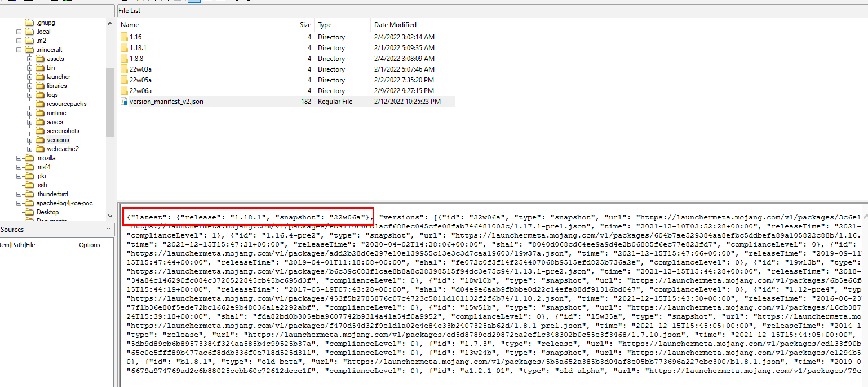Click the version_manifest_v2.json file icon

point(124,102)
